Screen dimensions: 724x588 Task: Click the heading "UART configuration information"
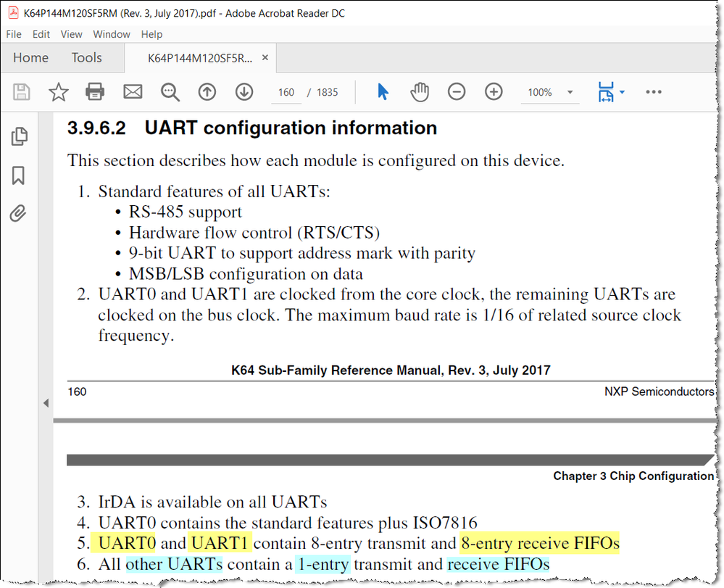point(291,128)
